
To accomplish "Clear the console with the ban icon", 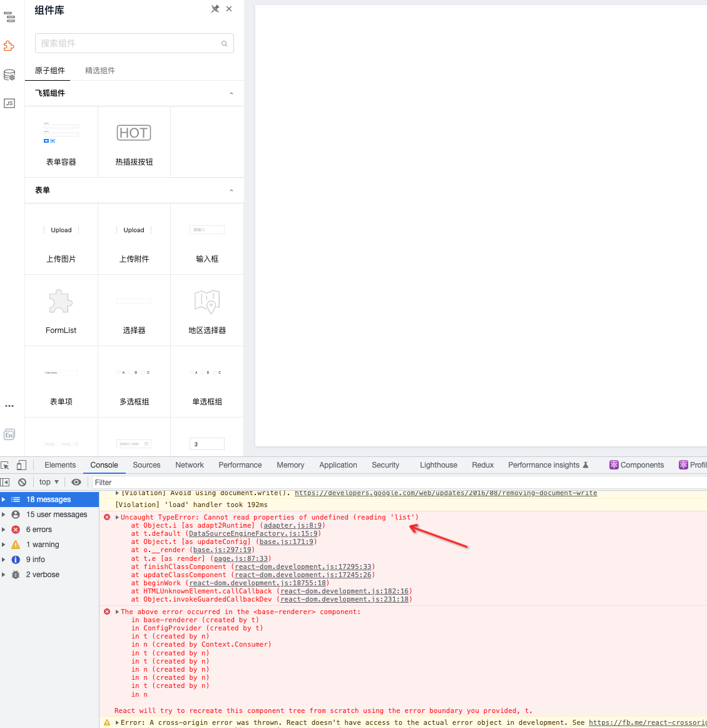I will click(23, 483).
